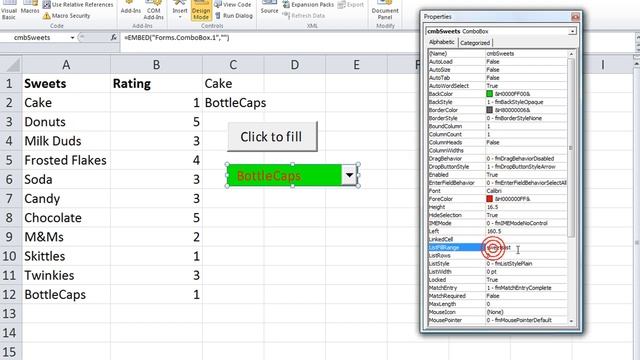Select the BackStyle property row

498,102
